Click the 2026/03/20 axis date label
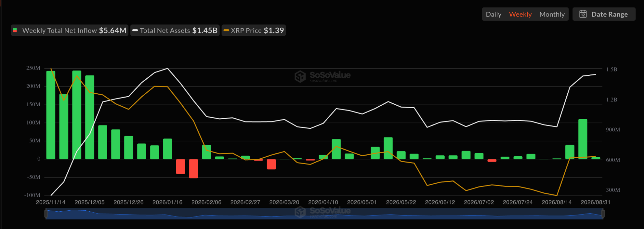 284,202
